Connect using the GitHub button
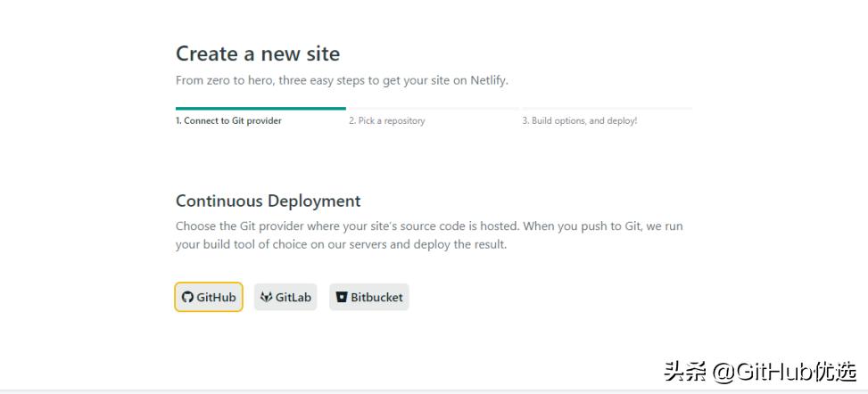 pyautogui.click(x=209, y=297)
